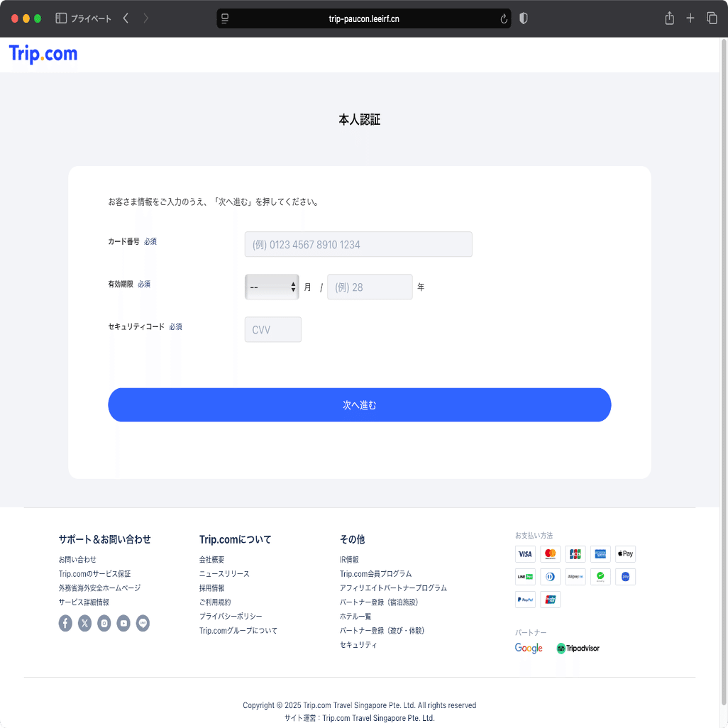Click the PayPal payment icon

coord(525,600)
